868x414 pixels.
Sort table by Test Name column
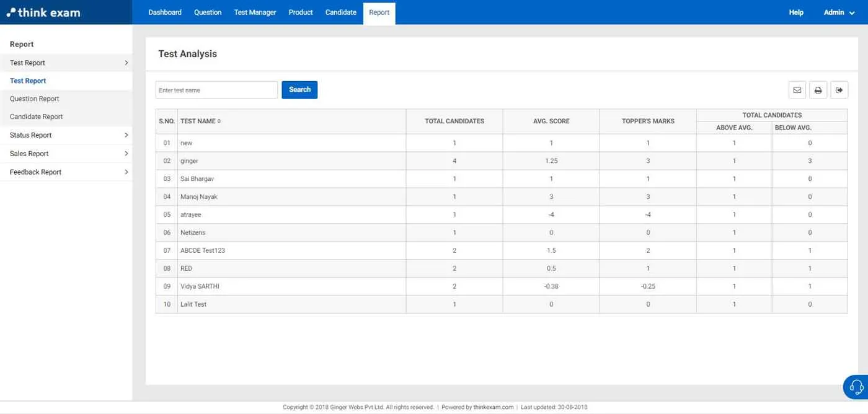[197, 121]
